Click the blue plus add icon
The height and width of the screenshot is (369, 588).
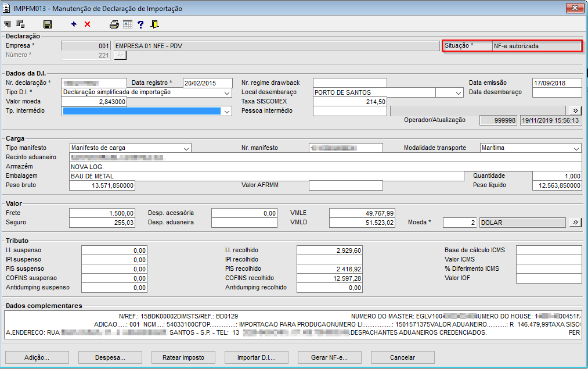pyautogui.click(x=74, y=24)
